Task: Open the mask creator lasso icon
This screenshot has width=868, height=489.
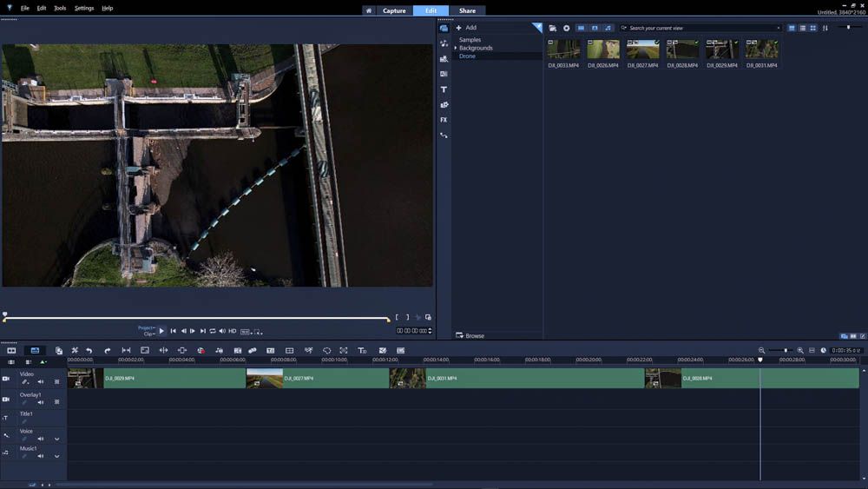Action: coord(326,351)
